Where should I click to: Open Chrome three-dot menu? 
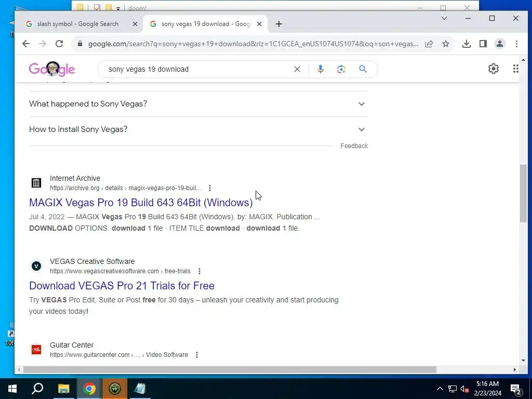tap(516, 44)
